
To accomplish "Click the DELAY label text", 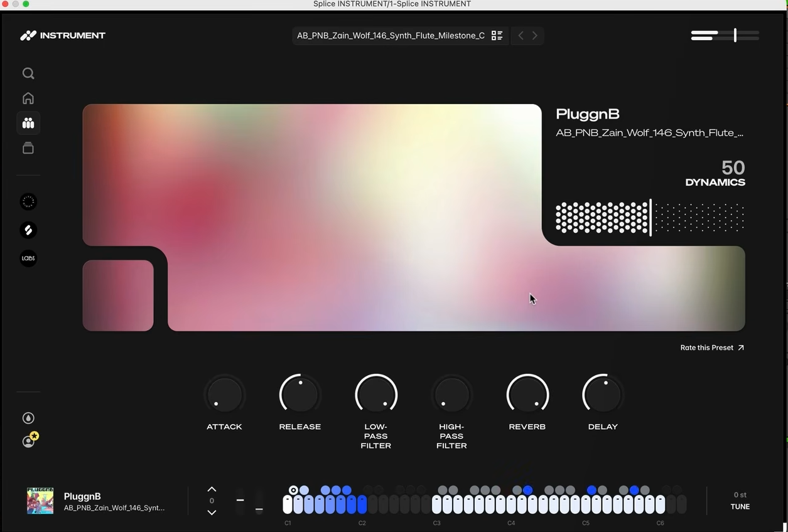I will click(603, 427).
